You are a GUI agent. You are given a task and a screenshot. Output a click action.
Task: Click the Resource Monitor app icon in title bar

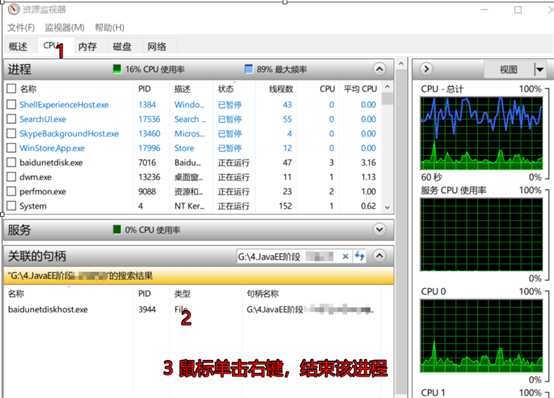[x=13, y=10]
